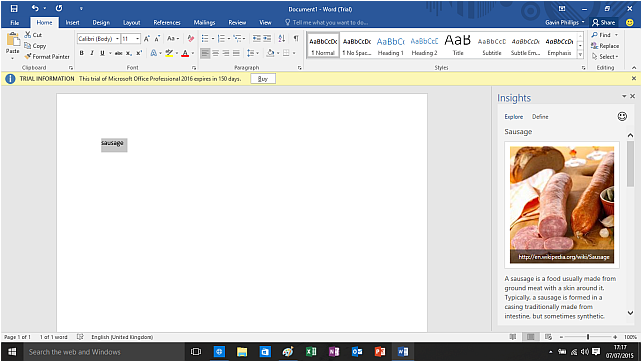Image resolution: width=641 pixels, height=361 pixels.
Task: Click text highlight color button
Action: (169, 53)
